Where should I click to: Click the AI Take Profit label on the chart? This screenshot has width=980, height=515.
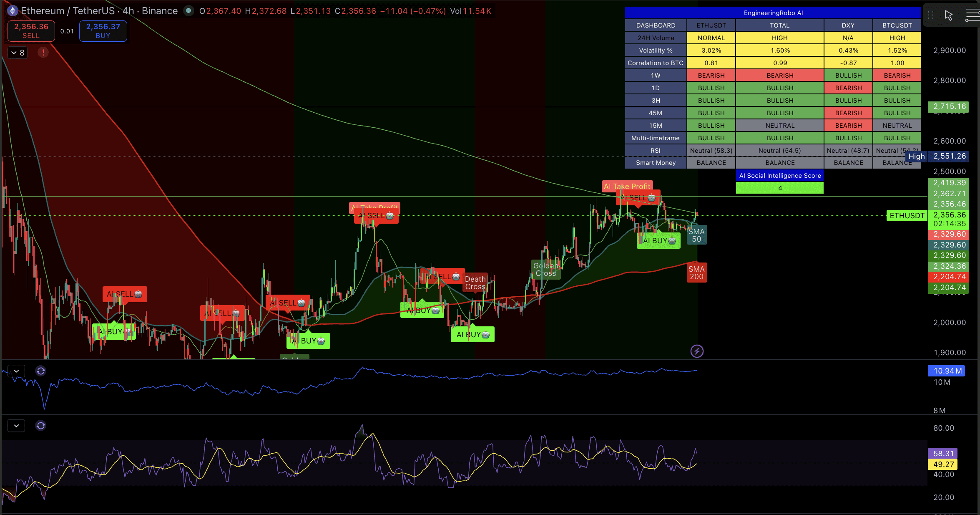627,186
